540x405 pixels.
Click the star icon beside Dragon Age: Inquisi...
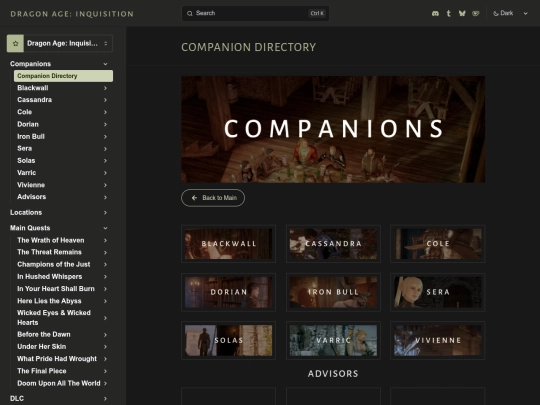[x=15, y=43]
